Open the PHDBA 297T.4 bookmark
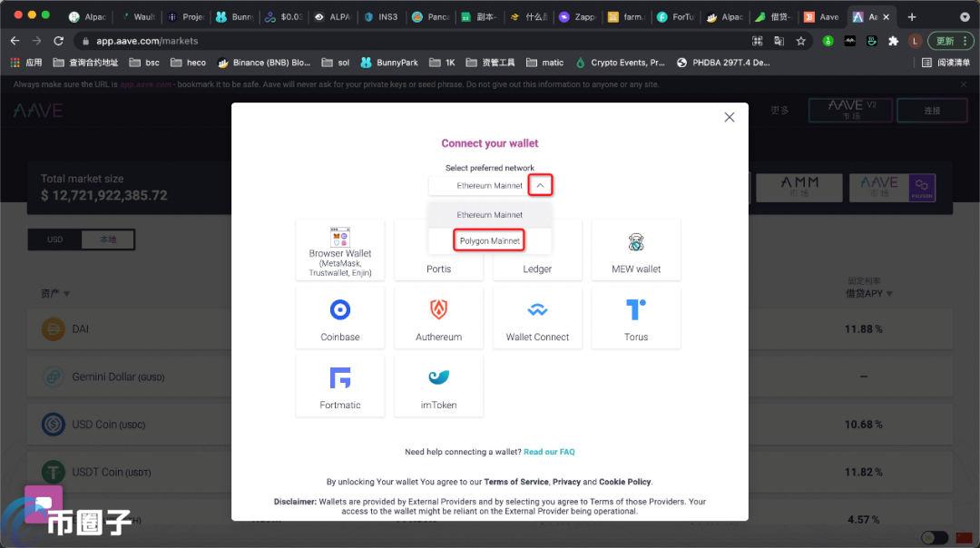The height and width of the screenshot is (548, 980). (x=724, y=63)
